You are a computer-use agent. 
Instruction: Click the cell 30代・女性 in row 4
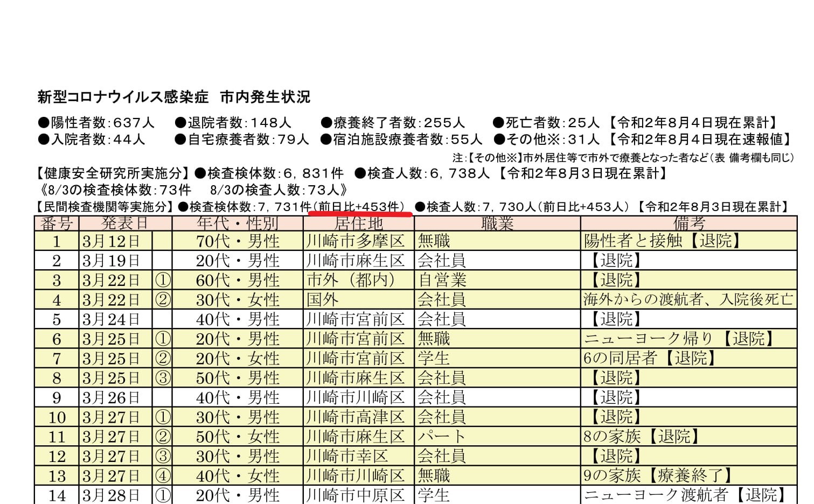(x=238, y=300)
